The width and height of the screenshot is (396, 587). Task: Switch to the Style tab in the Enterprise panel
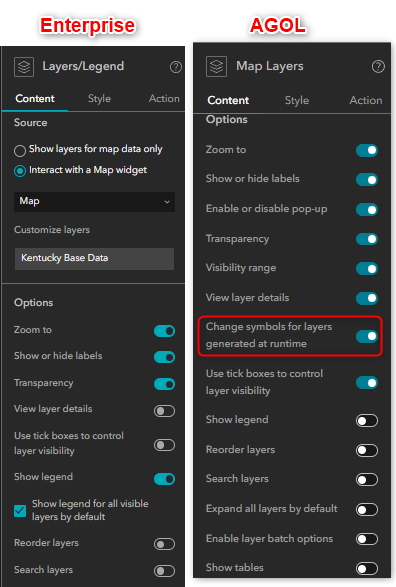click(99, 98)
